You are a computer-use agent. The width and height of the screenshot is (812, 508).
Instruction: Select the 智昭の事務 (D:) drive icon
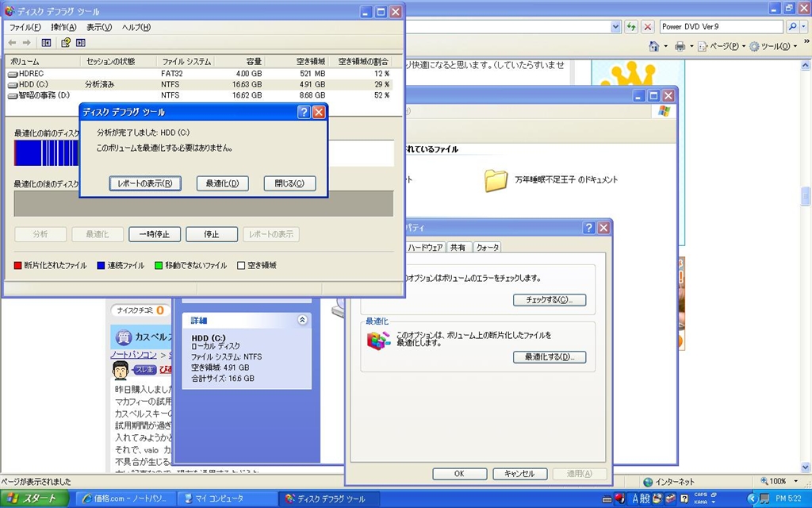coord(13,95)
